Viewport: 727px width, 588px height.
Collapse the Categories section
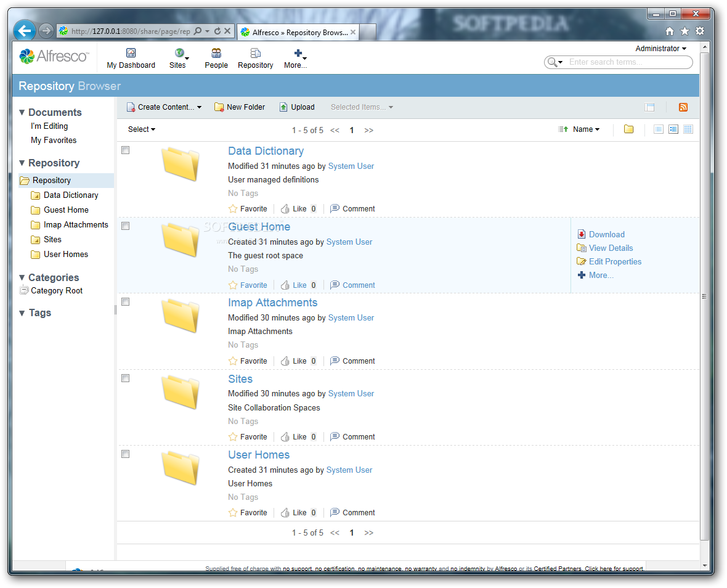pos(22,277)
